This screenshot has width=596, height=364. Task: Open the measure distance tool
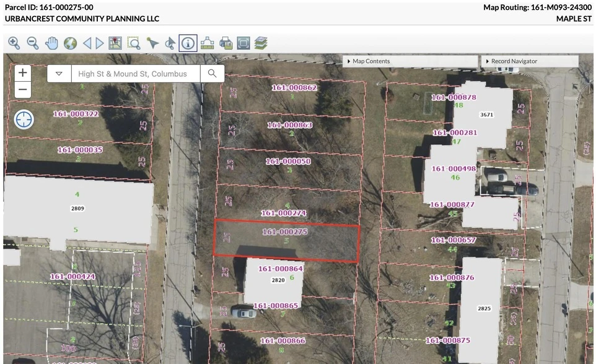coord(207,43)
